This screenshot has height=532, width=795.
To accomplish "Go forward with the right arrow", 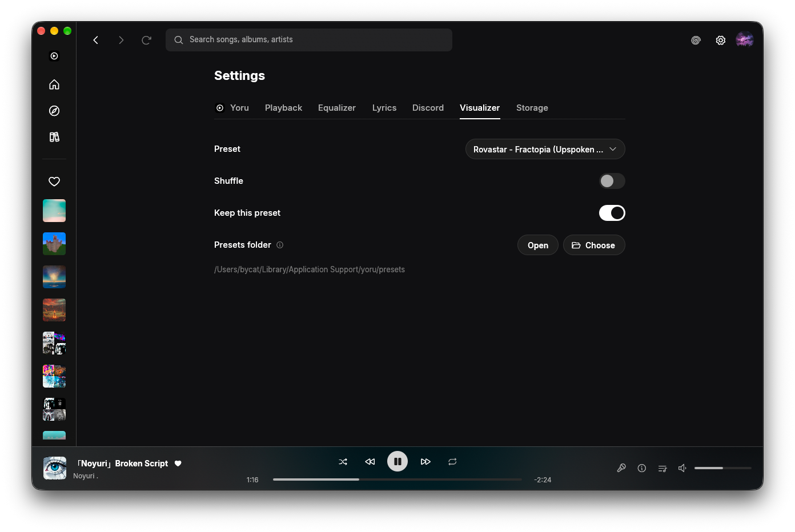I will 121,40.
